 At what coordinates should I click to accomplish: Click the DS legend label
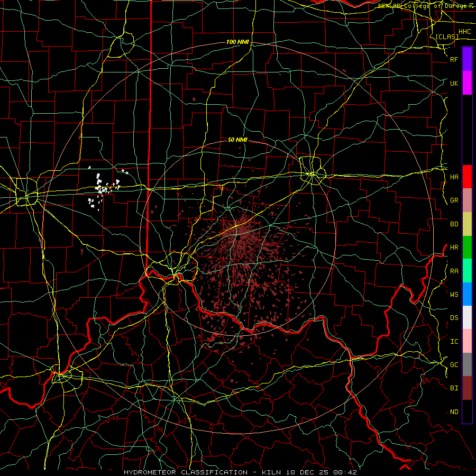tap(454, 318)
